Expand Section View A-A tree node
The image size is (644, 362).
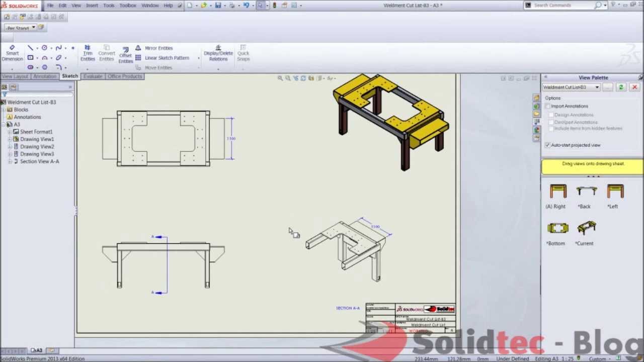point(10,161)
